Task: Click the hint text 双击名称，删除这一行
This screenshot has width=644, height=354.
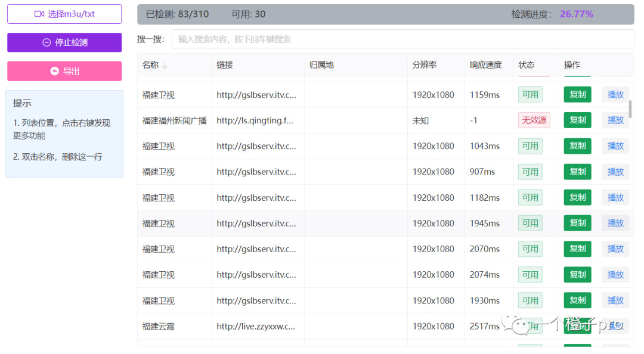Action: click(x=61, y=157)
